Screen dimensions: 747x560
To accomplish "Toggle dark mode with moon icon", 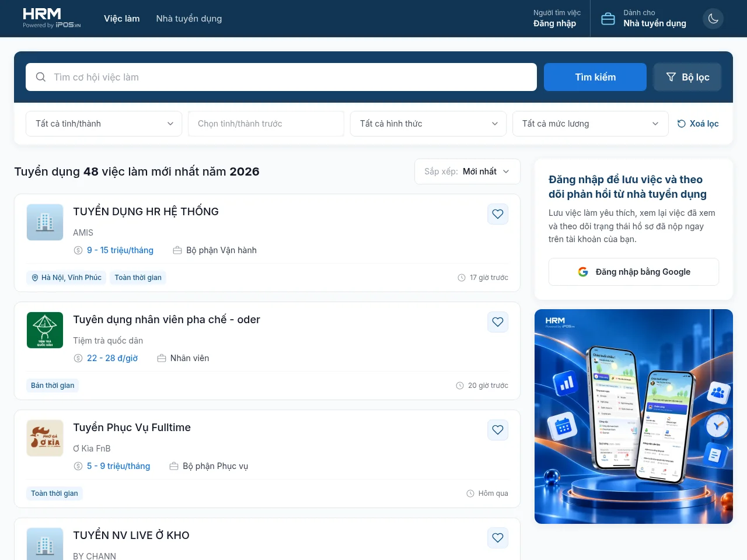I will click(x=713, y=19).
